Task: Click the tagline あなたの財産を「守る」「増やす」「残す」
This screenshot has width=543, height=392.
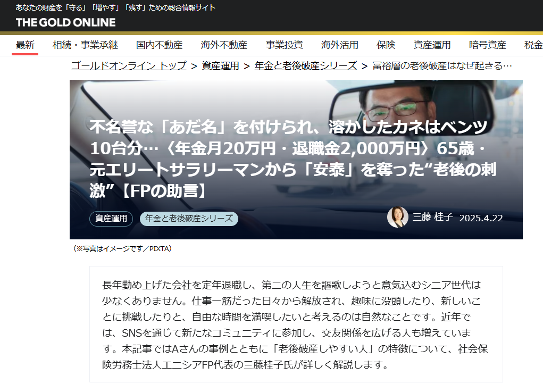Action: tap(115, 7)
